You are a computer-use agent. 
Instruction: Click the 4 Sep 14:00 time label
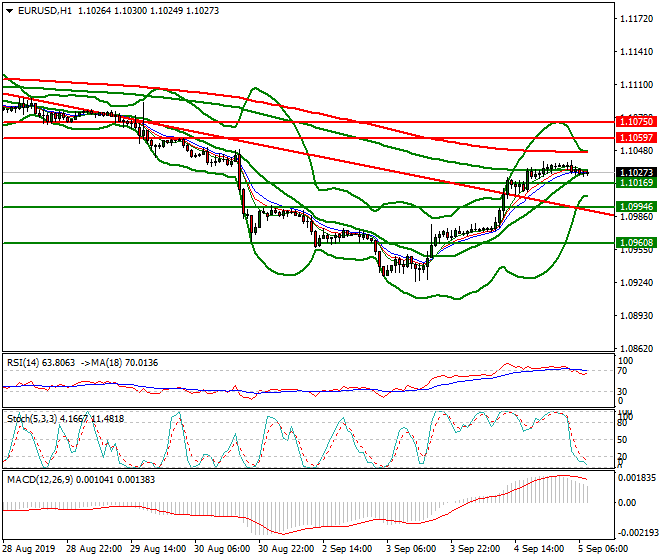539,549
